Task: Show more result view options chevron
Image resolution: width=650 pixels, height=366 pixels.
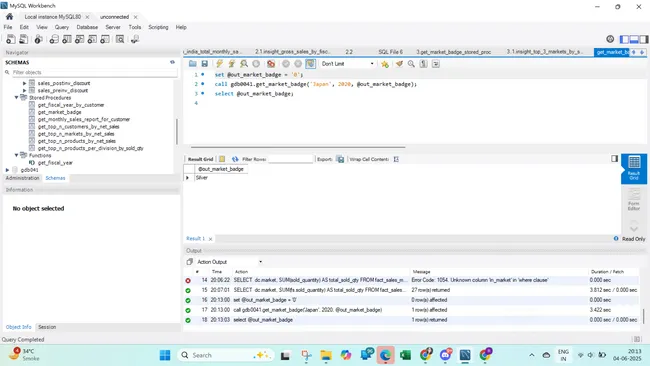Action: [634, 228]
